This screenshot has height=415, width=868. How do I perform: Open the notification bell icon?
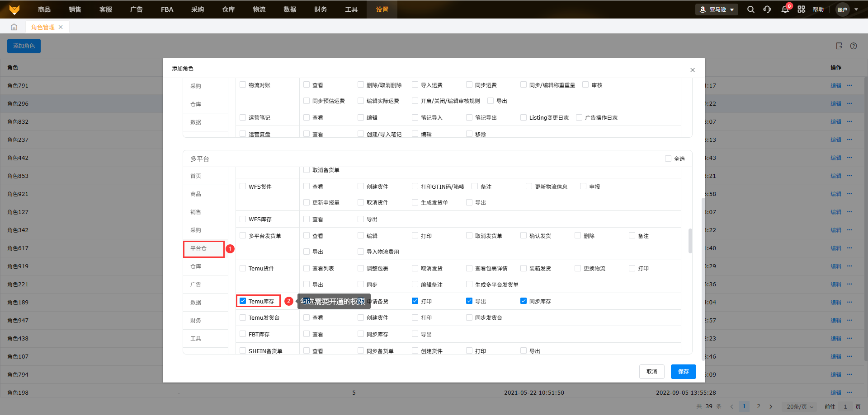[x=785, y=9]
